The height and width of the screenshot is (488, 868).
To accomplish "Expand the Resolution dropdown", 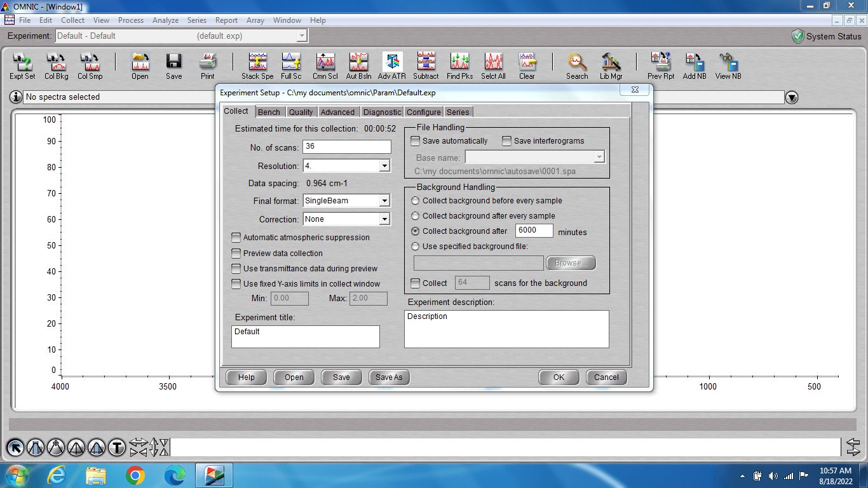I will pyautogui.click(x=384, y=166).
